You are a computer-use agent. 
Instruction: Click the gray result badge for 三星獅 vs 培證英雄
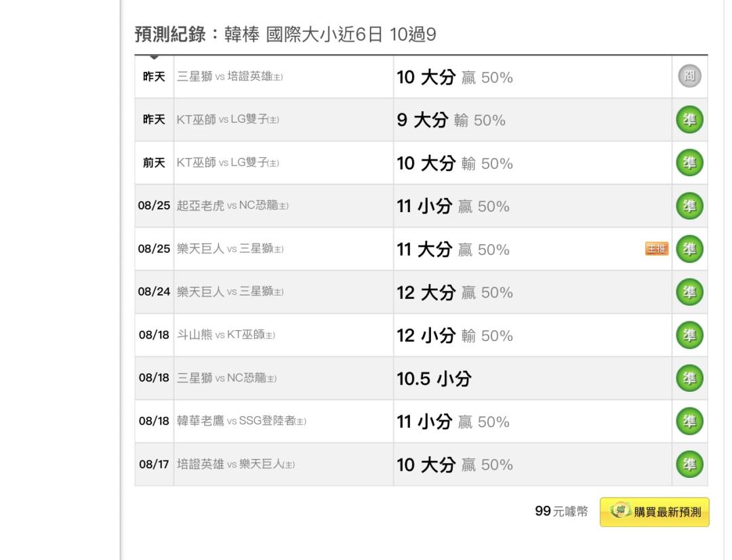coord(689,77)
